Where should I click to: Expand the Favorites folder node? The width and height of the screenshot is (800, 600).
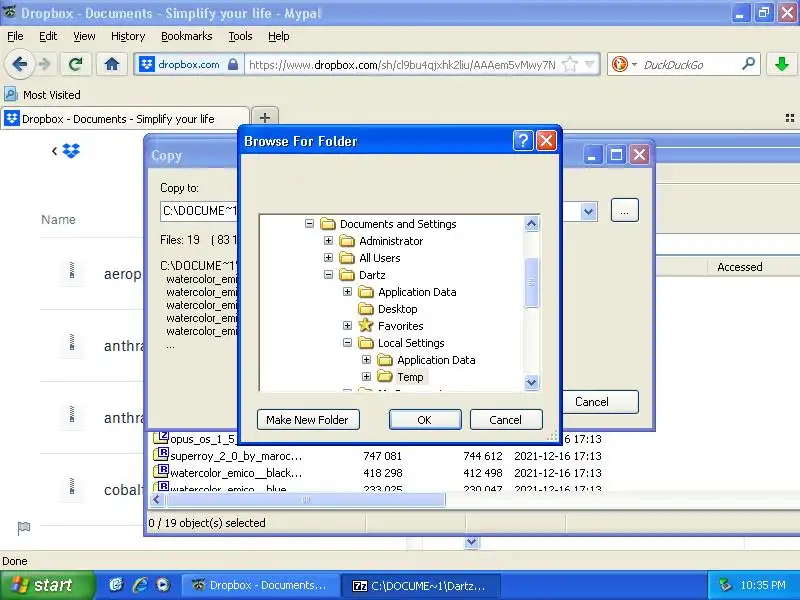(347, 326)
